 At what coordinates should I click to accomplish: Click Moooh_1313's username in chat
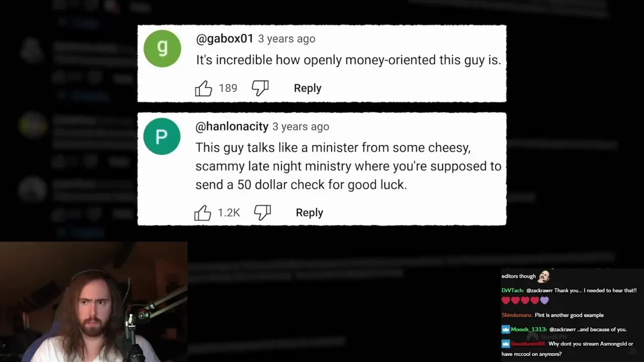[529, 329]
